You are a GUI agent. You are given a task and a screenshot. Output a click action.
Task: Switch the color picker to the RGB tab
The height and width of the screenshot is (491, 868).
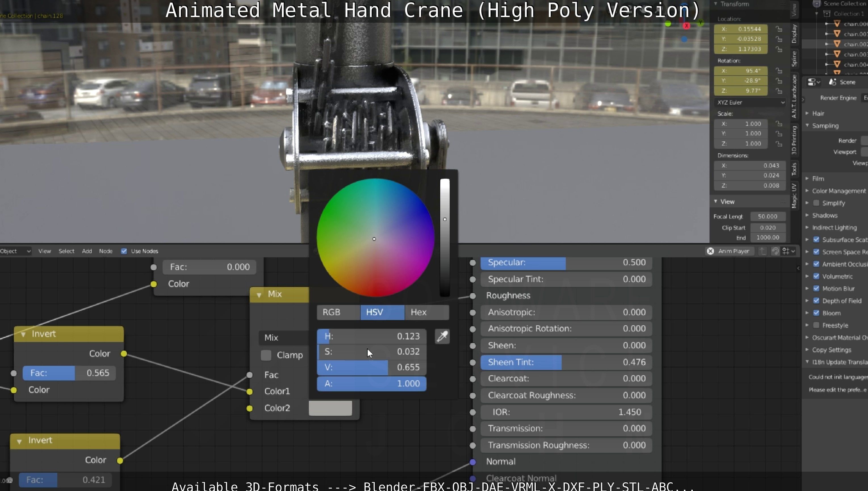pos(339,313)
